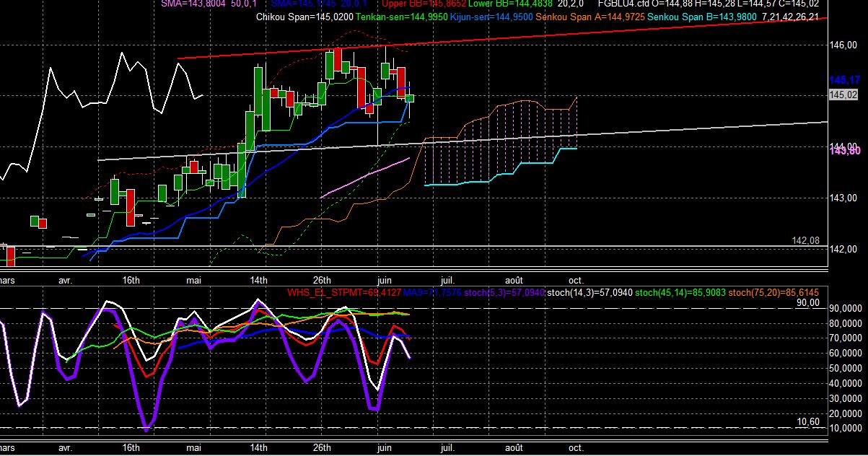Click the pink 143,80 price label
Viewport: 868px width, 456px height.
(x=843, y=151)
